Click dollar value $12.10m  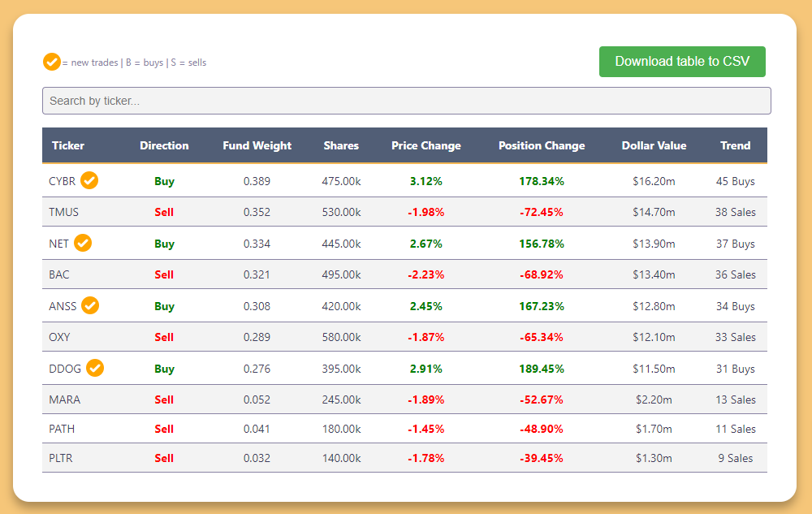[x=654, y=338]
